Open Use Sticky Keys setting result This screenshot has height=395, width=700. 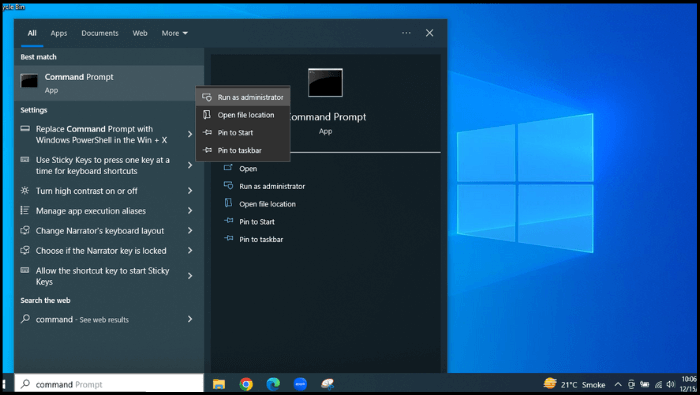pos(109,166)
